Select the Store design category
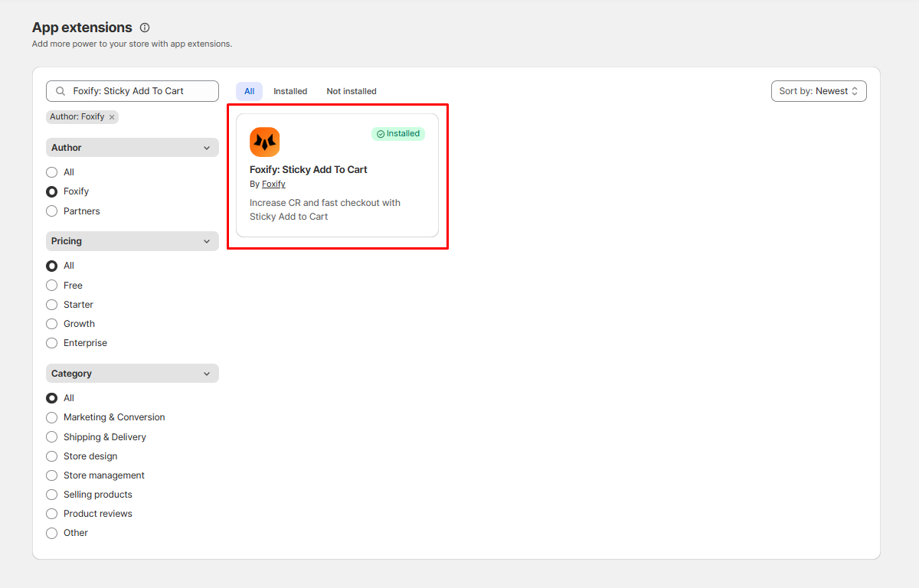 coord(52,456)
